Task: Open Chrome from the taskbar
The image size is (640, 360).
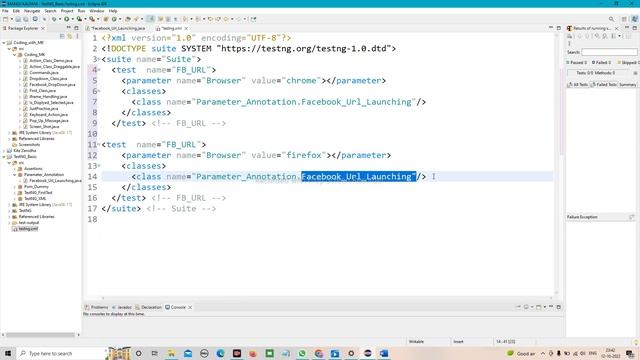Action: click(x=318, y=353)
